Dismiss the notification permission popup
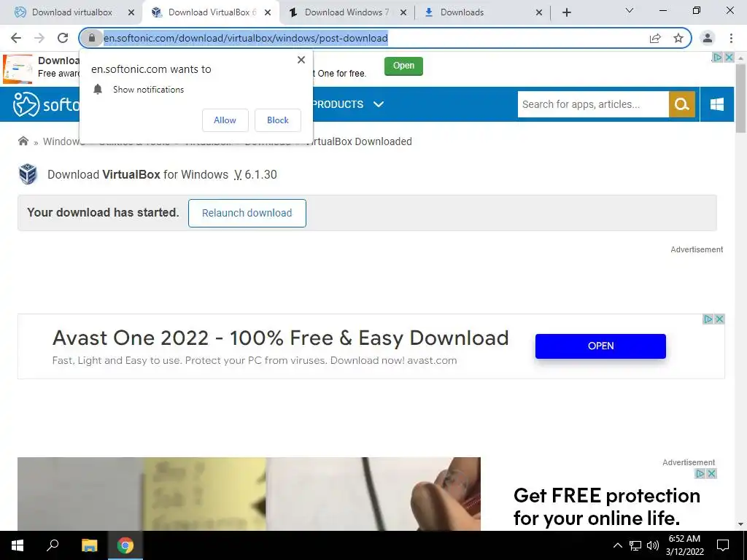This screenshot has height=560, width=747. (301, 60)
